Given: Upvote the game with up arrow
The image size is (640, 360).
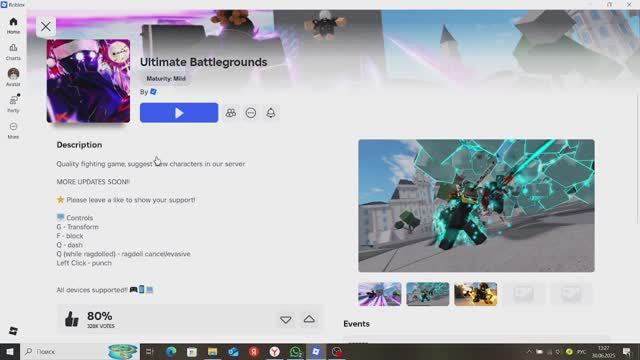Looking at the screenshot, I should pyautogui.click(x=309, y=319).
